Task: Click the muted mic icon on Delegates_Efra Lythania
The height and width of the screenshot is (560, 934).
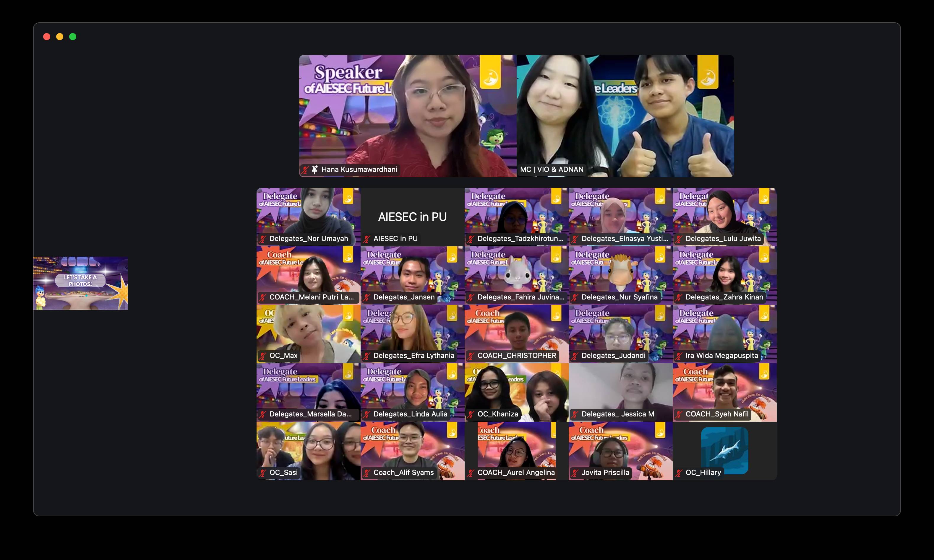Action: click(x=367, y=356)
